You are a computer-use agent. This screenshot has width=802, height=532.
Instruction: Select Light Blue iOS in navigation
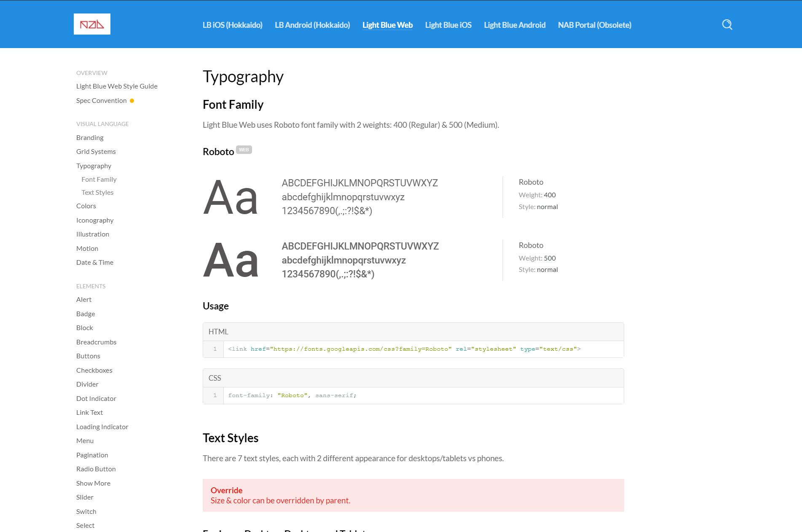(448, 25)
